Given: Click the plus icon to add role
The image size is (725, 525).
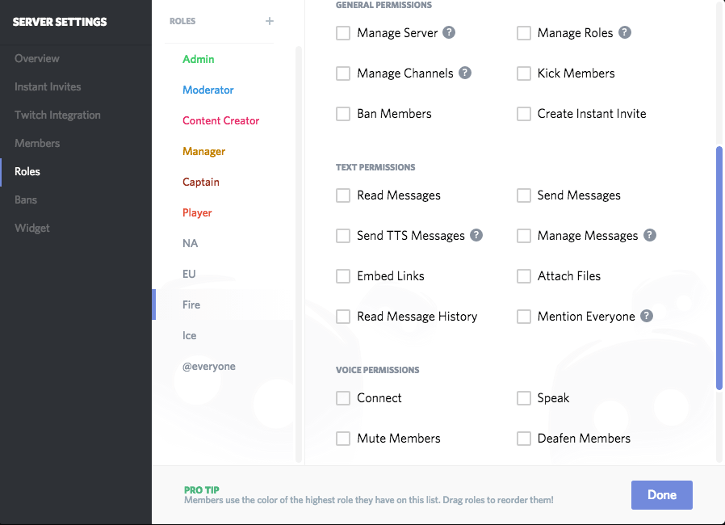Looking at the screenshot, I should [269, 21].
